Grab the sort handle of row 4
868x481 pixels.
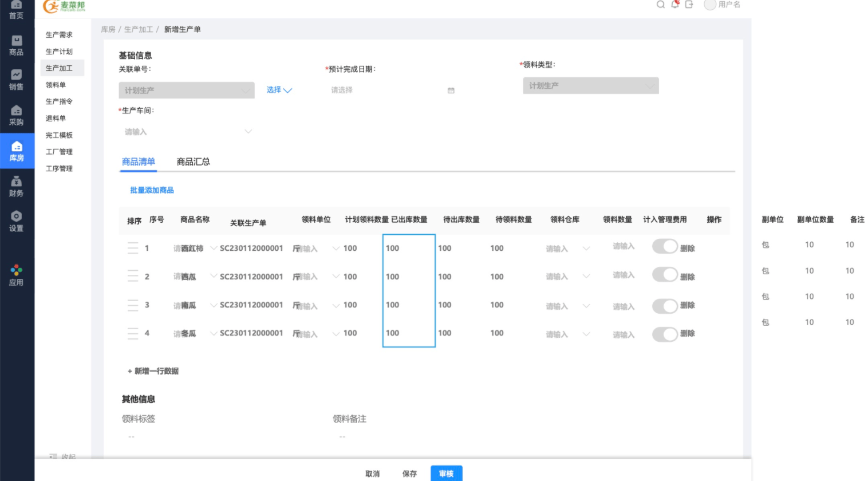click(133, 333)
